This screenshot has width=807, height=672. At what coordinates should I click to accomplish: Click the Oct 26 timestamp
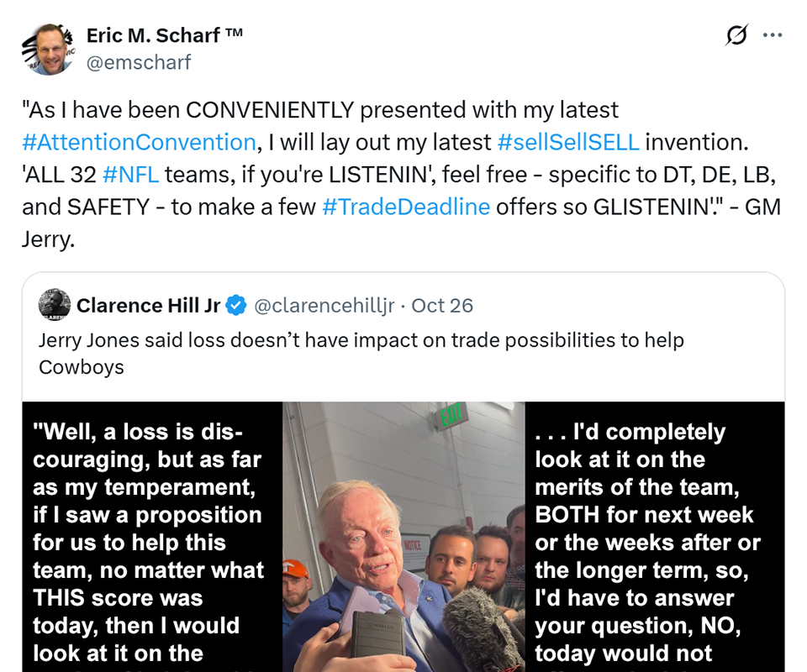442,306
